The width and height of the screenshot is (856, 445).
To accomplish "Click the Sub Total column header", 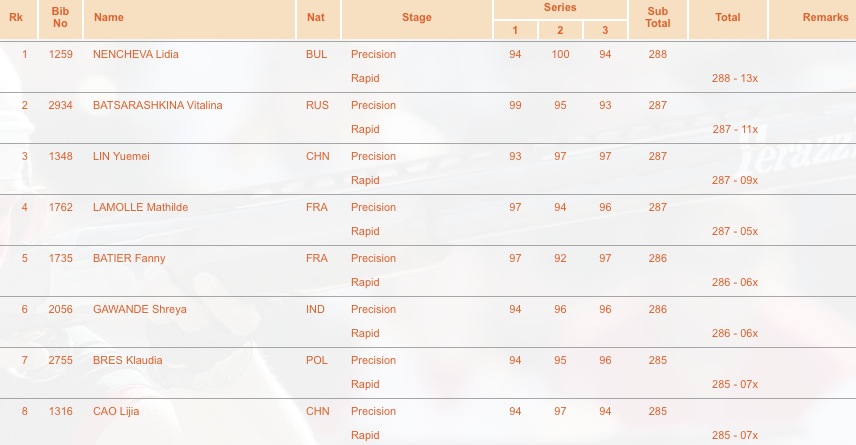I will click(x=658, y=17).
